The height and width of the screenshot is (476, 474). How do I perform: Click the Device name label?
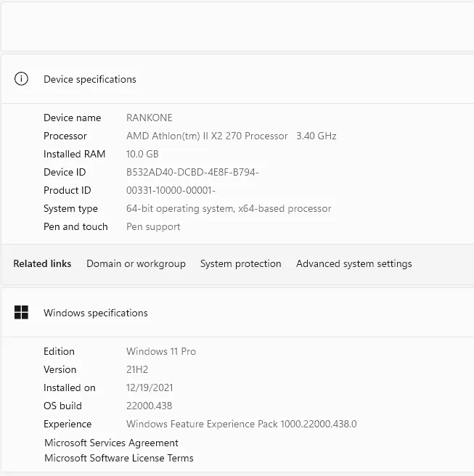click(x=73, y=118)
